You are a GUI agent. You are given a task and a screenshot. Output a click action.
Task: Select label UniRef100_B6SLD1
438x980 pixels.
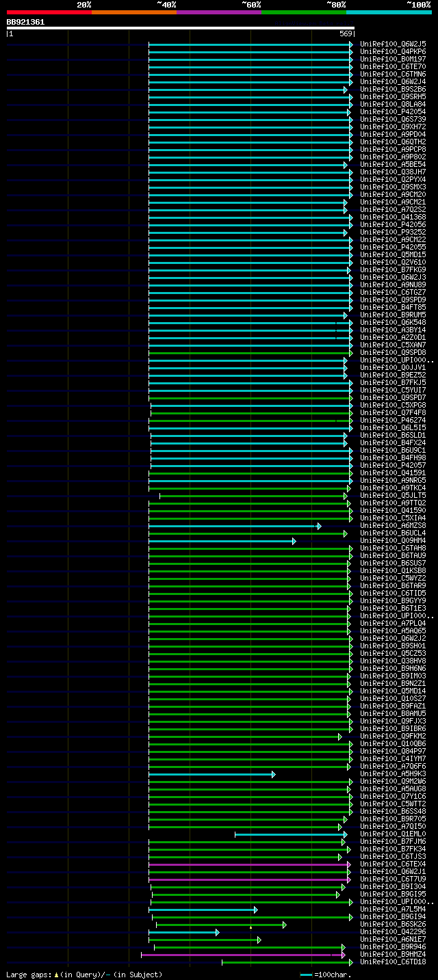pos(393,435)
